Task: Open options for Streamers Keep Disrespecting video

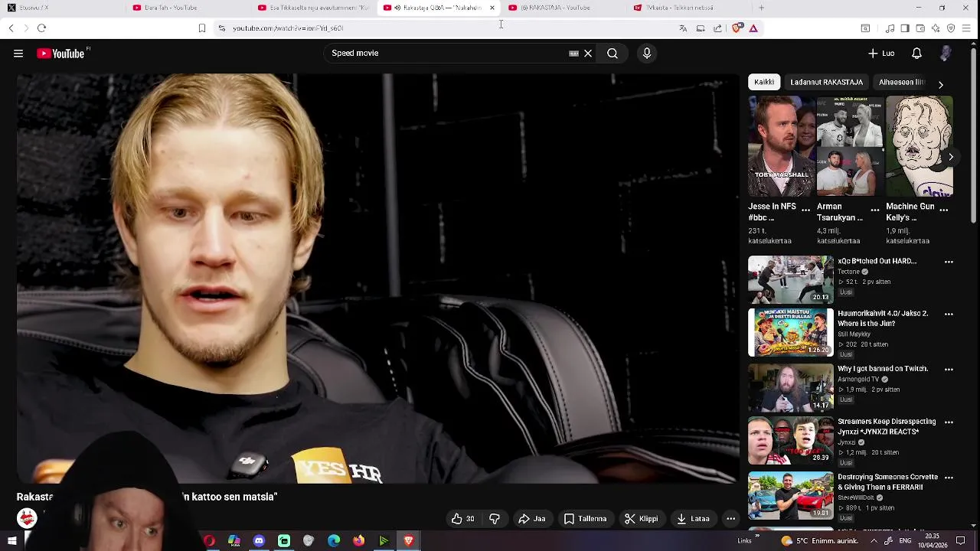Action: [949, 422]
